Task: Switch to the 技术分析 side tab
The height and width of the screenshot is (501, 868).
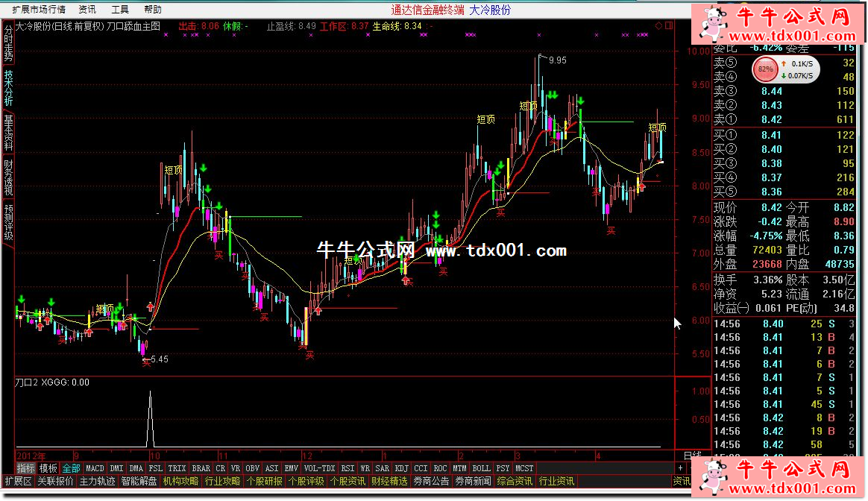Action: tap(8, 88)
